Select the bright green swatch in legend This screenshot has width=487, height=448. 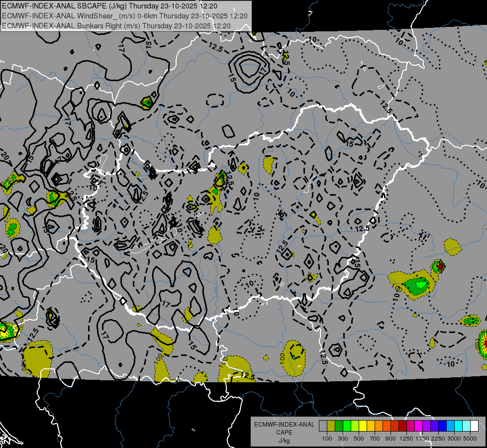(347, 426)
